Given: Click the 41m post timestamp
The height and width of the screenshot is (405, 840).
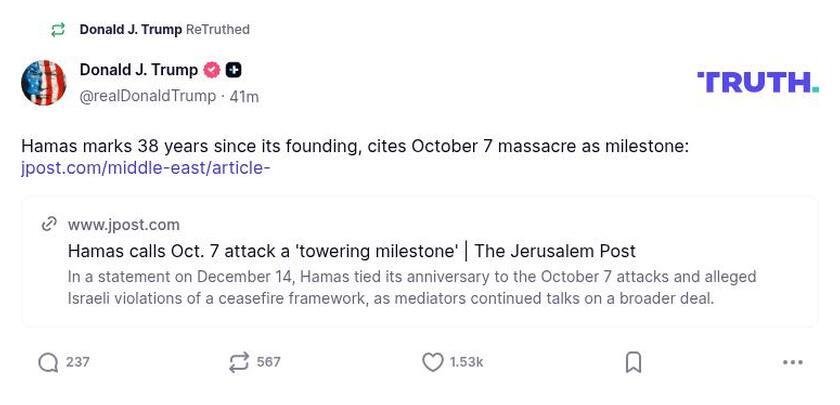Looking at the screenshot, I should 244,97.
